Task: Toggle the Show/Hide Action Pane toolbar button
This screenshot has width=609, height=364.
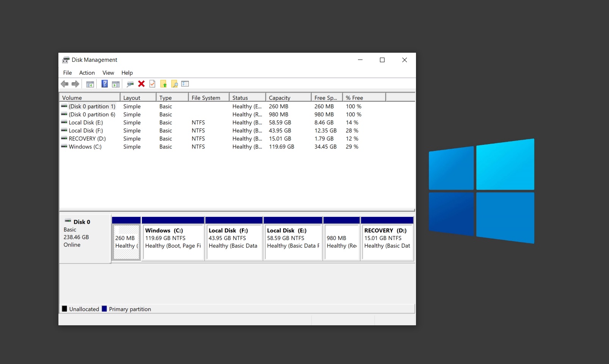Action: click(x=116, y=84)
